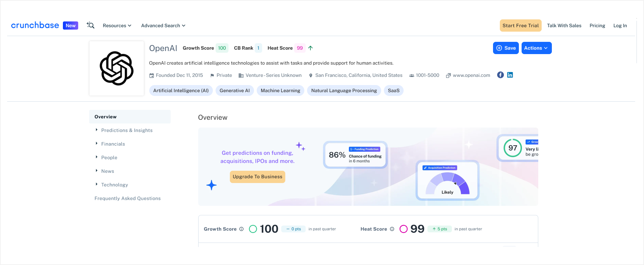
Task: Click the flag icon beside Private
Action: (212, 76)
